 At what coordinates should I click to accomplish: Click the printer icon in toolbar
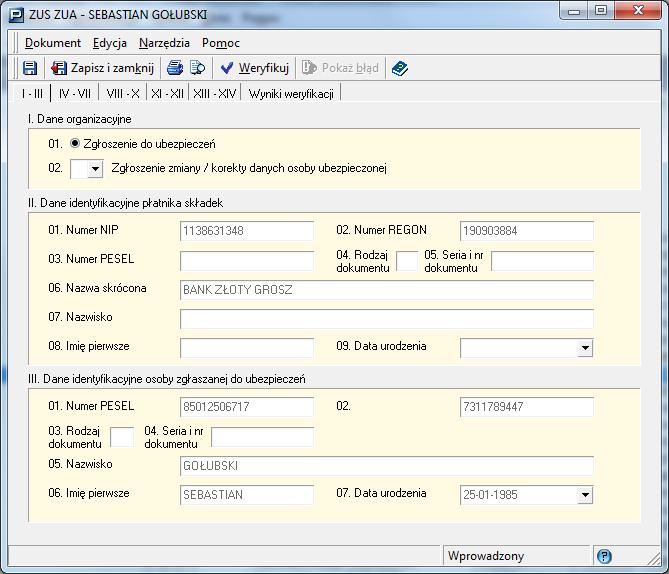pyautogui.click(x=175, y=68)
